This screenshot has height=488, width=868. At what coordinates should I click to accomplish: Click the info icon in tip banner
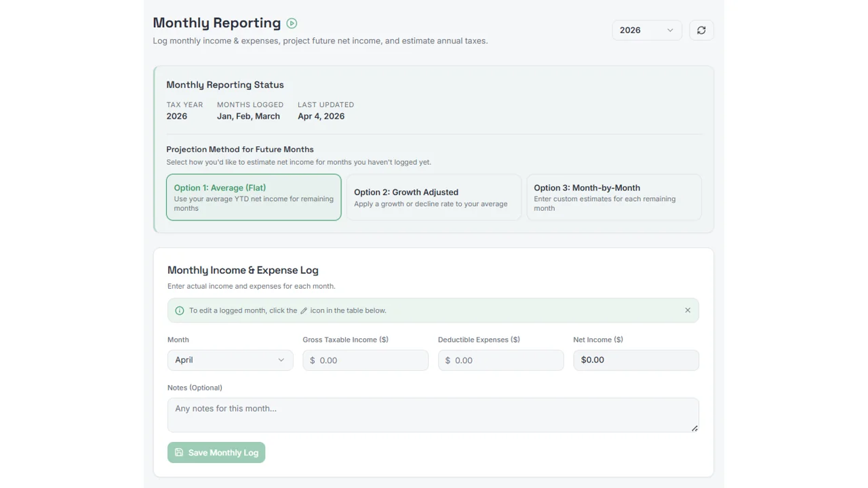180,310
